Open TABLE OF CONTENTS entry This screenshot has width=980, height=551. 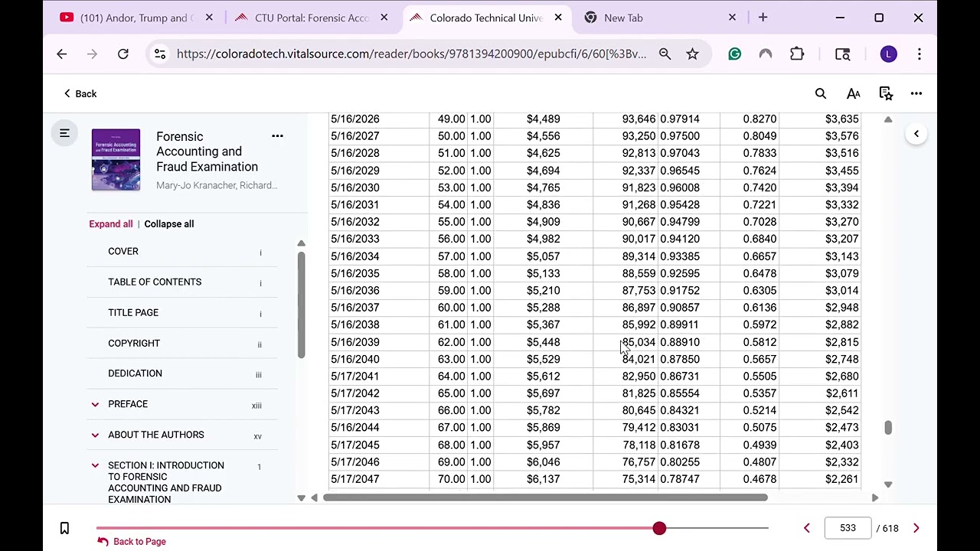[155, 282]
